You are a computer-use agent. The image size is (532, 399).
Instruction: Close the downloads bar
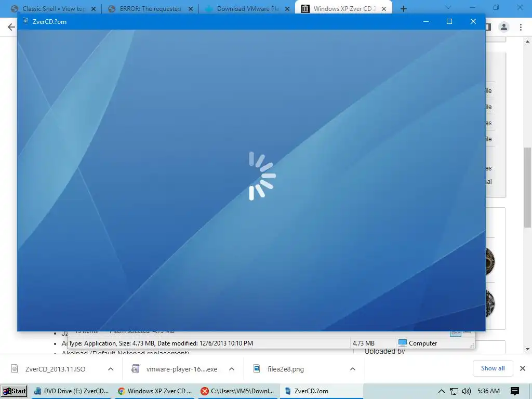pyautogui.click(x=523, y=368)
